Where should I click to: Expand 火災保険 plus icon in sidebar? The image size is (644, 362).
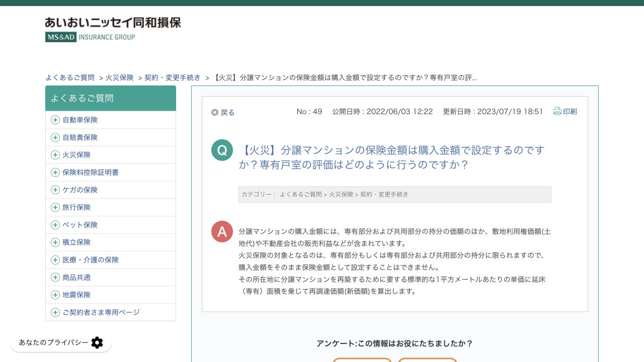pyautogui.click(x=55, y=155)
